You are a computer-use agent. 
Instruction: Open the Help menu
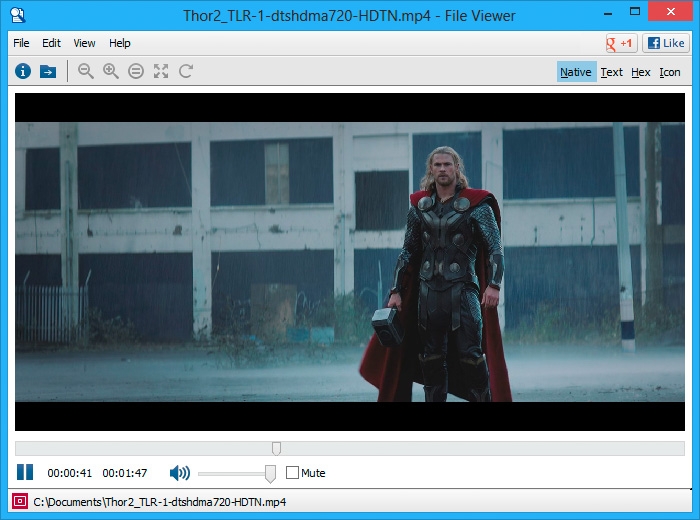pos(120,43)
